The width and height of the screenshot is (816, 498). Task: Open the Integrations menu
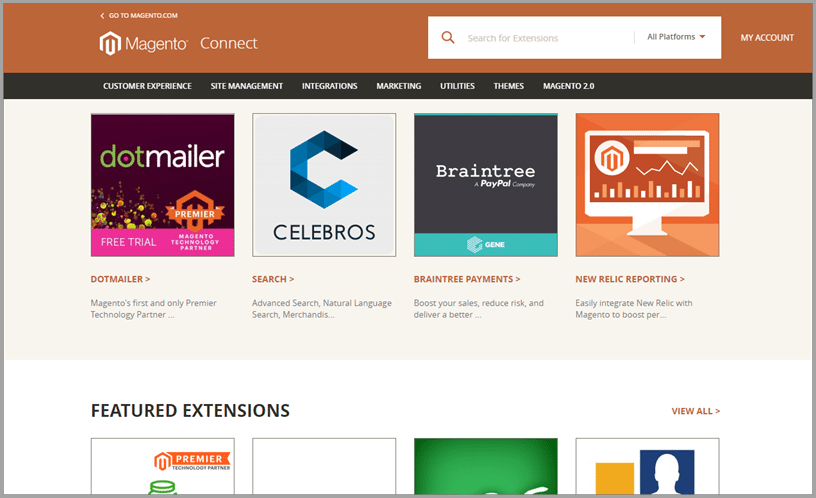(329, 86)
